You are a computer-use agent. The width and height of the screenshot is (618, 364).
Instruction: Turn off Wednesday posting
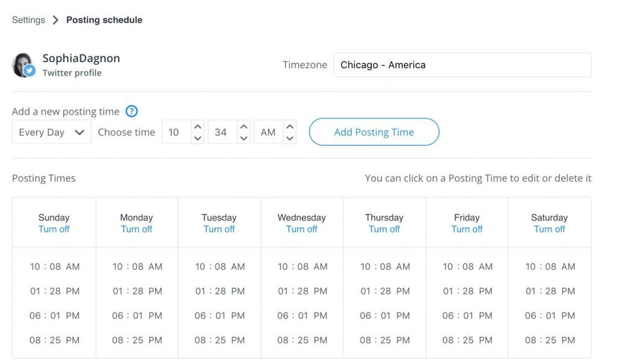tap(302, 229)
